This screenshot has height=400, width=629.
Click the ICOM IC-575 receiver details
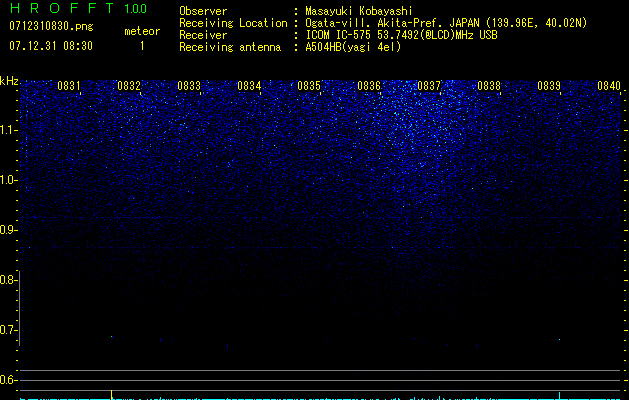401,35
